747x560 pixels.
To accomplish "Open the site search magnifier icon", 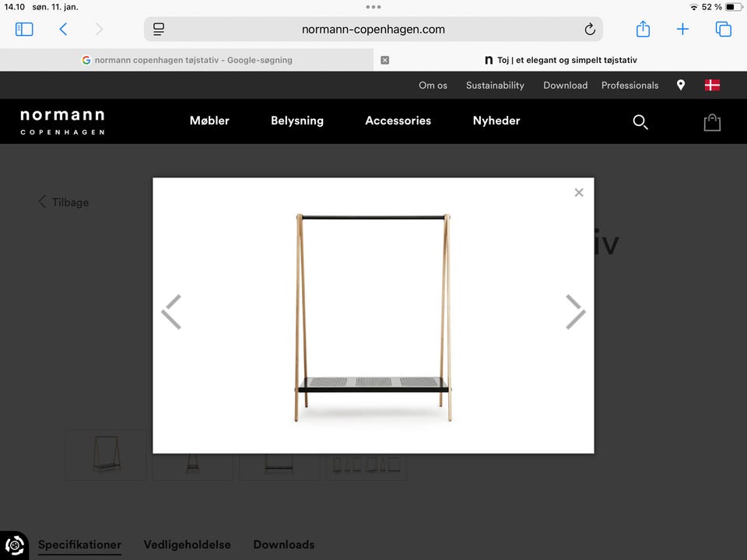I will 640,122.
